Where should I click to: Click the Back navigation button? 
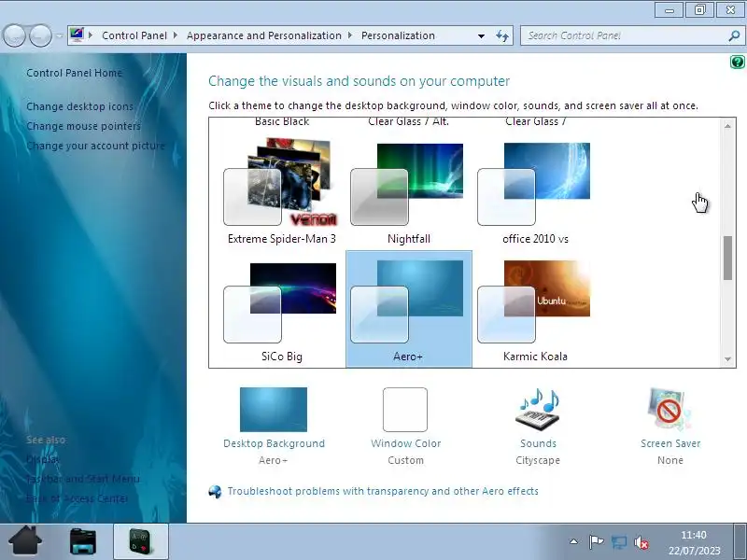[14, 35]
